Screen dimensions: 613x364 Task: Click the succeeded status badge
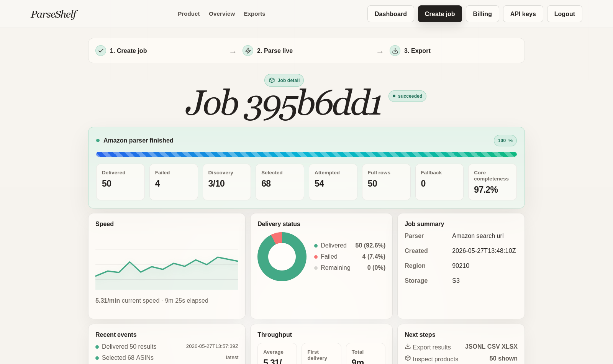click(407, 96)
